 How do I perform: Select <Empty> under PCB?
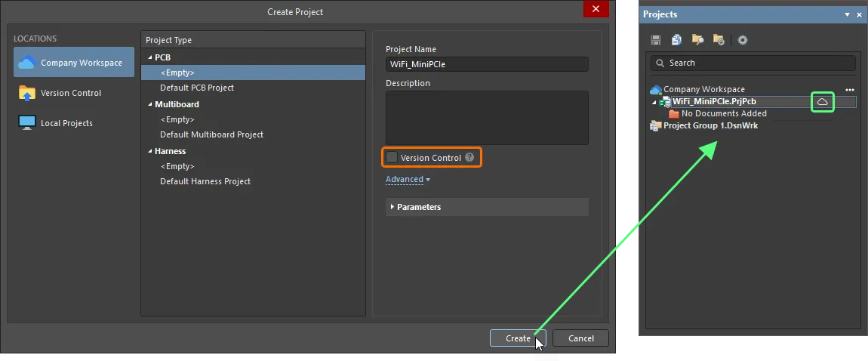[253, 73]
